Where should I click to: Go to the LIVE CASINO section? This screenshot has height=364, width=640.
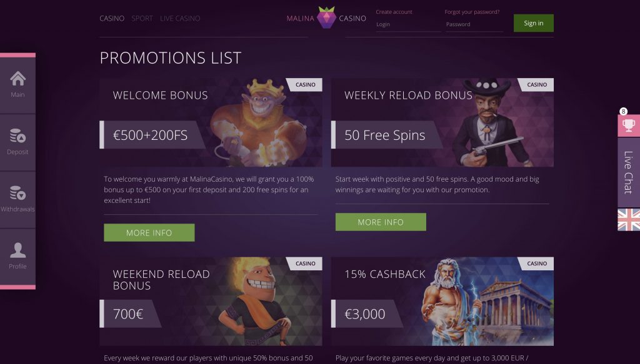[180, 18]
